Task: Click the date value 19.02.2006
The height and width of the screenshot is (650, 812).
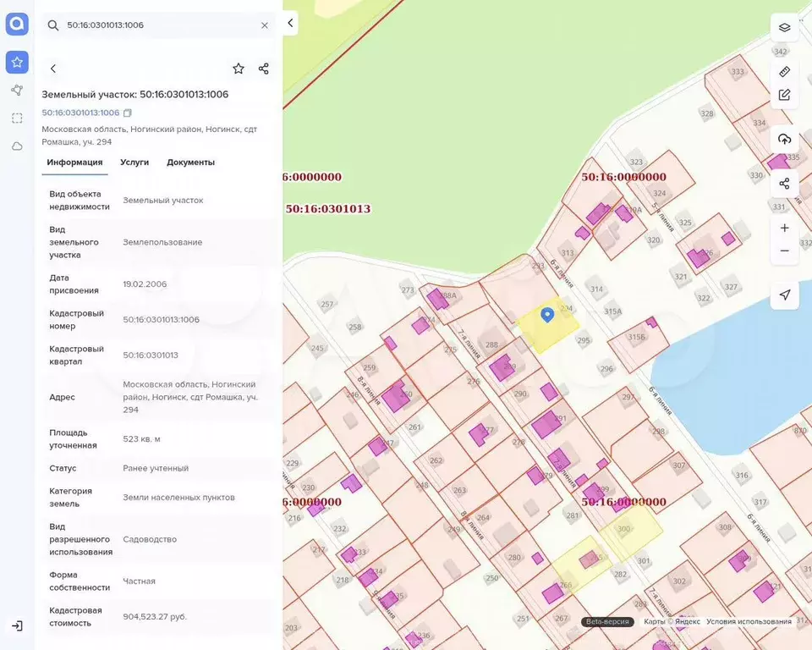Action: [x=145, y=284]
